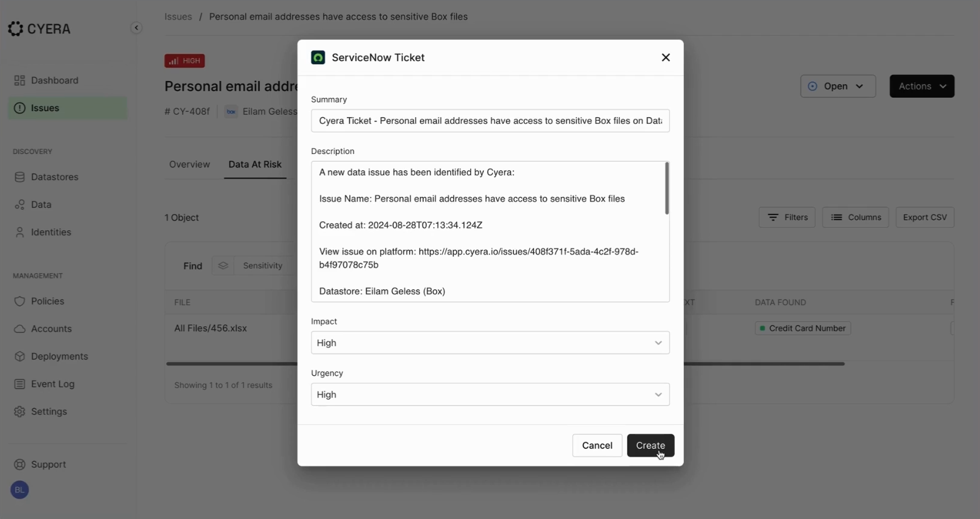Open the BL user avatar

(19, 490)
